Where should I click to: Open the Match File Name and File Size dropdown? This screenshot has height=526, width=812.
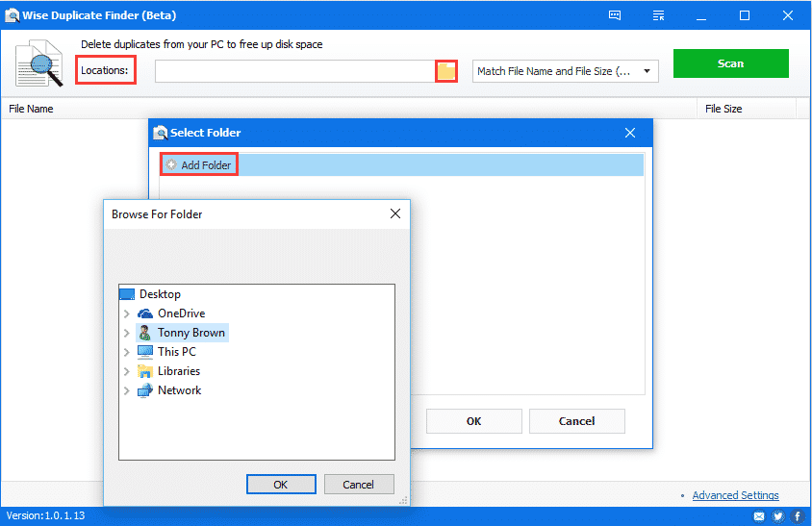coord(565,71)
